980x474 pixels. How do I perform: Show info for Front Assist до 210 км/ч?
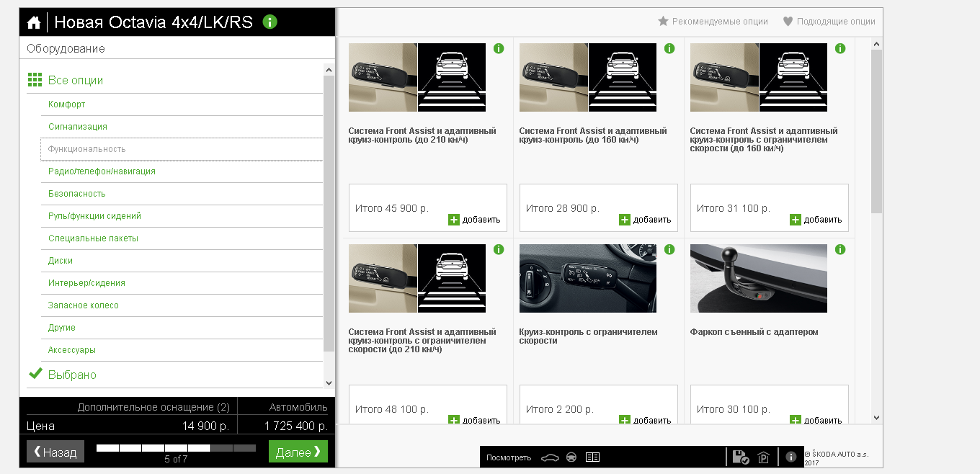[x=499, y=48]
